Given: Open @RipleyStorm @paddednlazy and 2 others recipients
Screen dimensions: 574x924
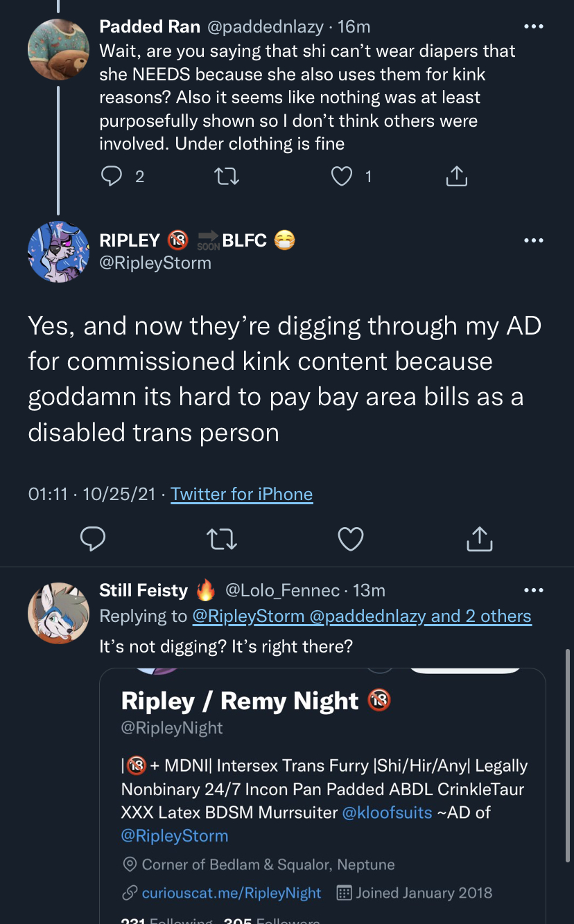Looking at the screenshot, I should pos(362,616).
